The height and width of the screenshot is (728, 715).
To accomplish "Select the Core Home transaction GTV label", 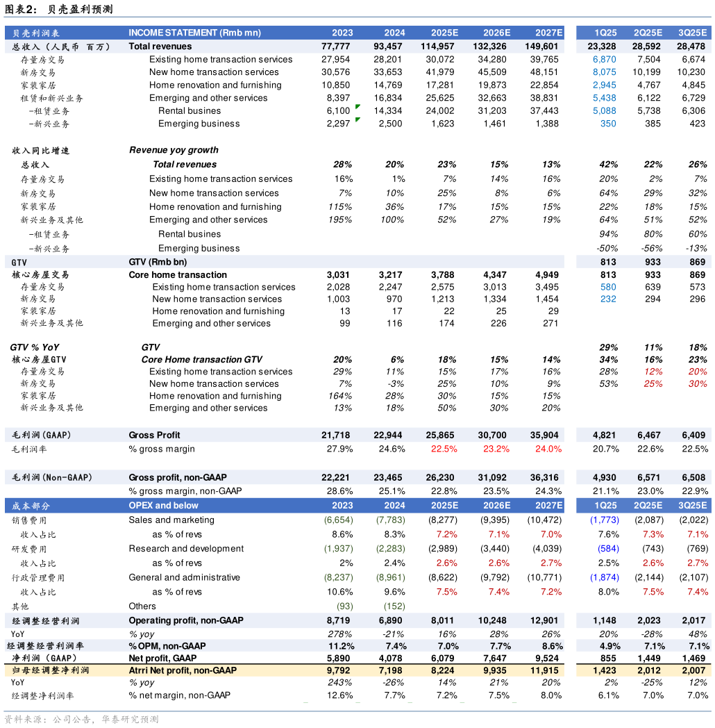I will point(202,360).
